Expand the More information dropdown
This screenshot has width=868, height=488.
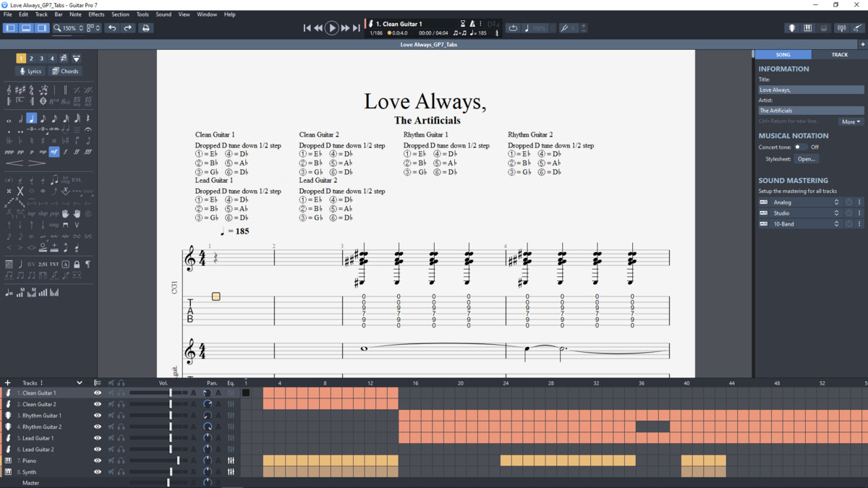[x=851, y=121]
